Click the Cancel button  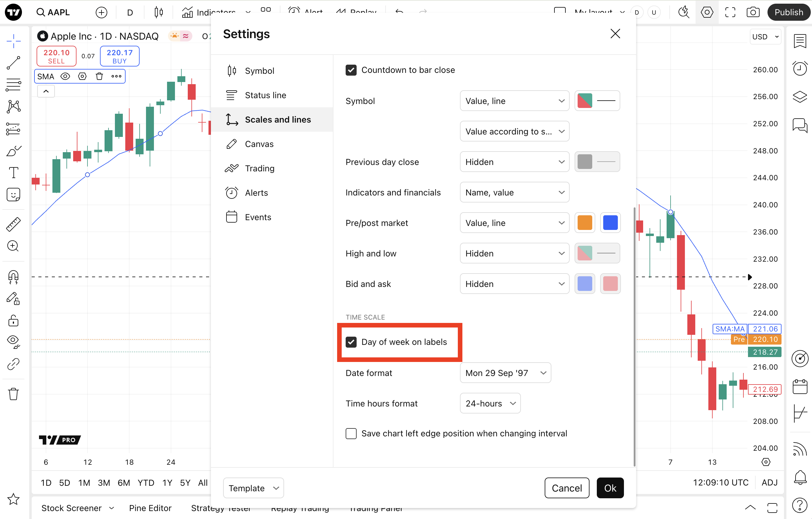tap(567, 488)
